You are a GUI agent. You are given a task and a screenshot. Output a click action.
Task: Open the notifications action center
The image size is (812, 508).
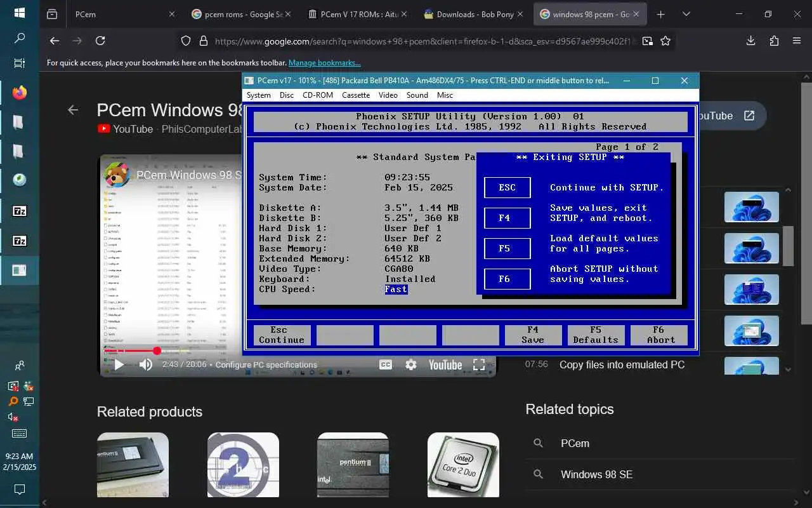19,490
